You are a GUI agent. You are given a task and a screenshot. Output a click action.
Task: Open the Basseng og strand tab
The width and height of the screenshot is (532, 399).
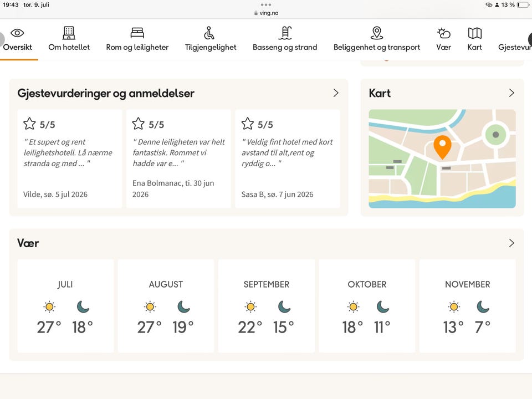(285, 40)
